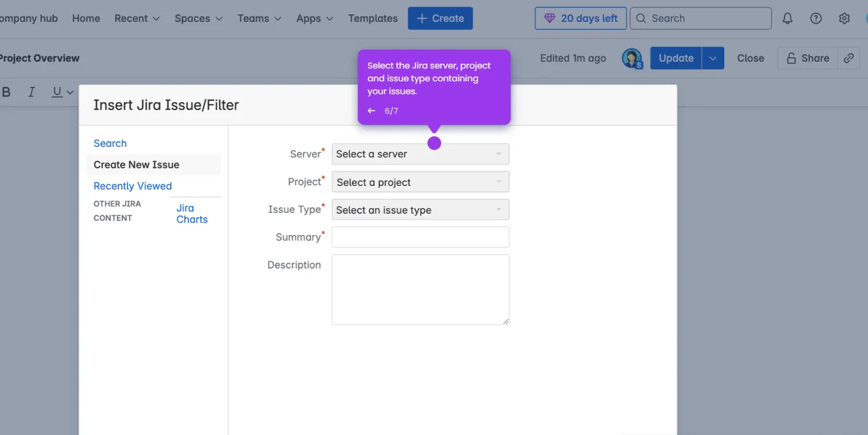868x435 pixels.
Task: Focus the top Search field
Action: [700, 18]
